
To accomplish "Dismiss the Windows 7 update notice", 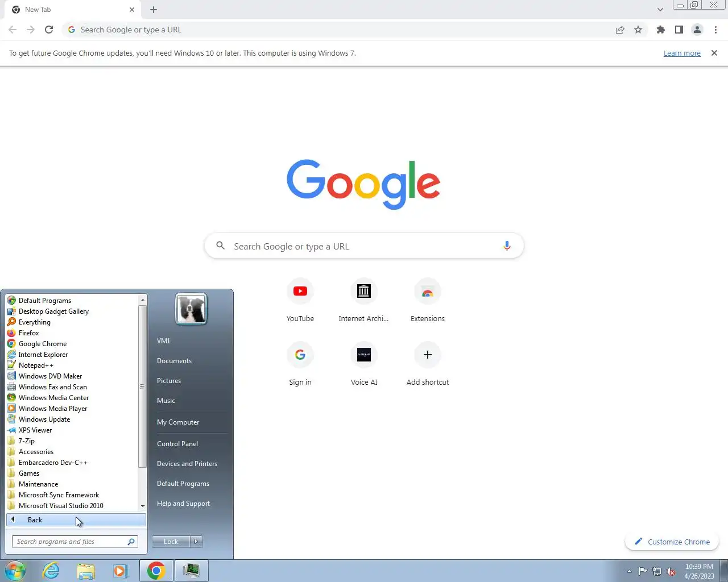I will [714, 53].
